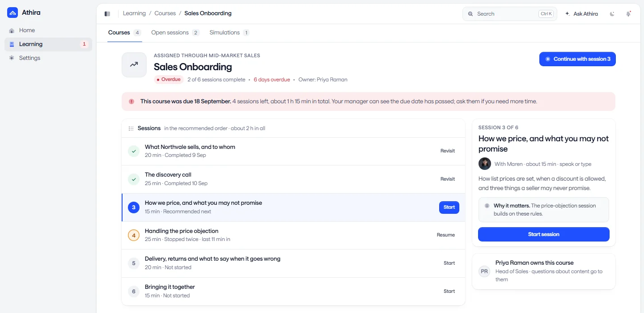The width and height of the screenshot is (644, 313).
Task: Revisit The discovery call session
Action: click(448, 179)
